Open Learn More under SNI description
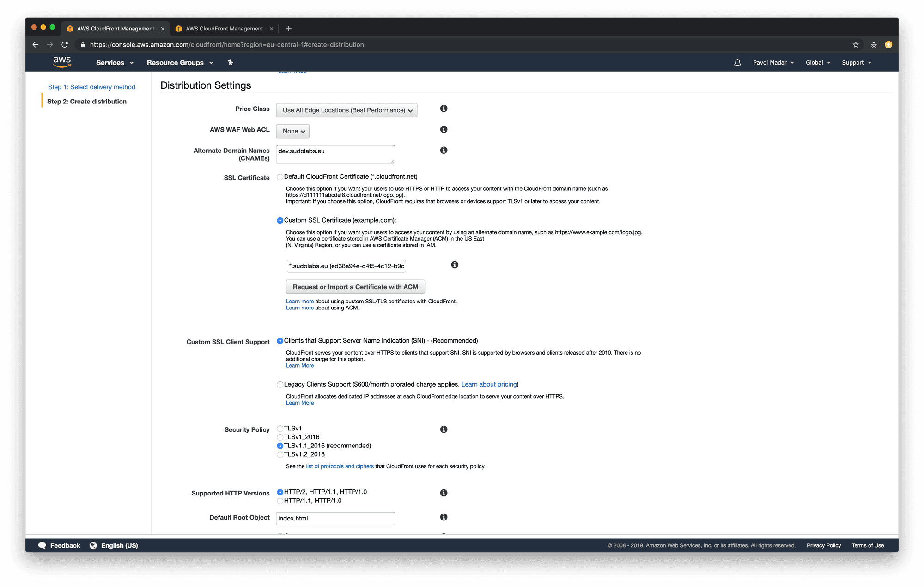This screenshot has height=586, width=924. coord(300,366)
